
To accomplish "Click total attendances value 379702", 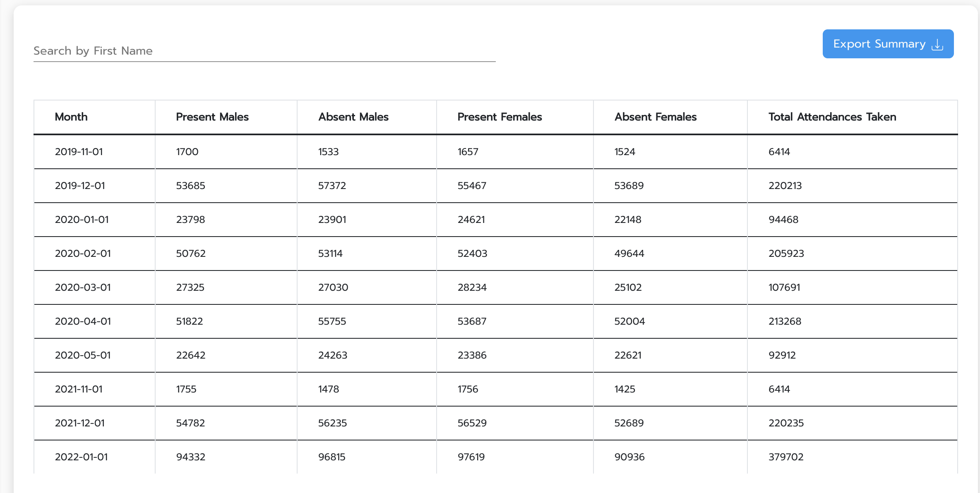I will [785, 457].
